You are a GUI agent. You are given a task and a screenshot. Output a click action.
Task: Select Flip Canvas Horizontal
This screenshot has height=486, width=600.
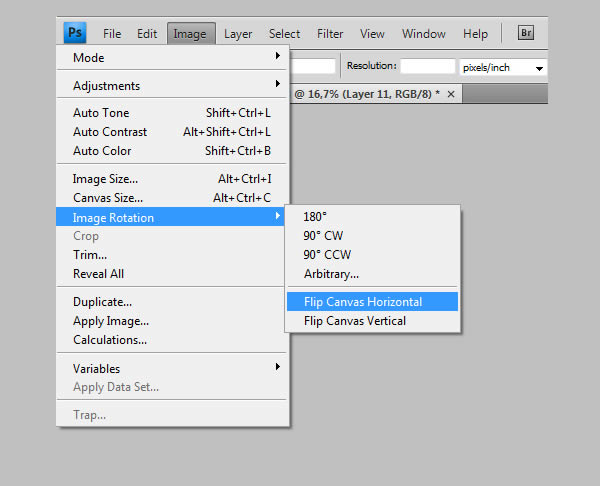pyautogui.click(x=372, y=302)
